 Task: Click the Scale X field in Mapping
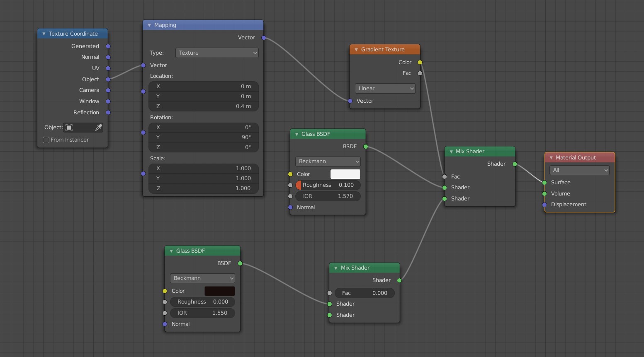coord(204,169)
